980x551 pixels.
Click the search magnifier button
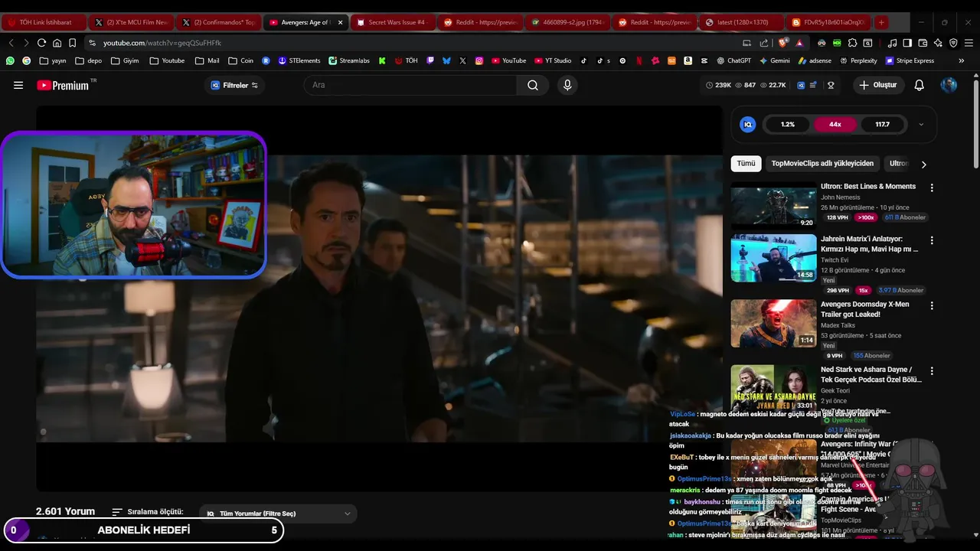click(533, 85)
